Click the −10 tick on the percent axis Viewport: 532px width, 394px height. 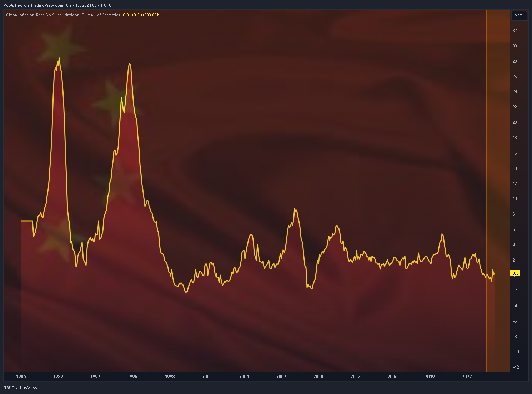click(x=516, y=352)
